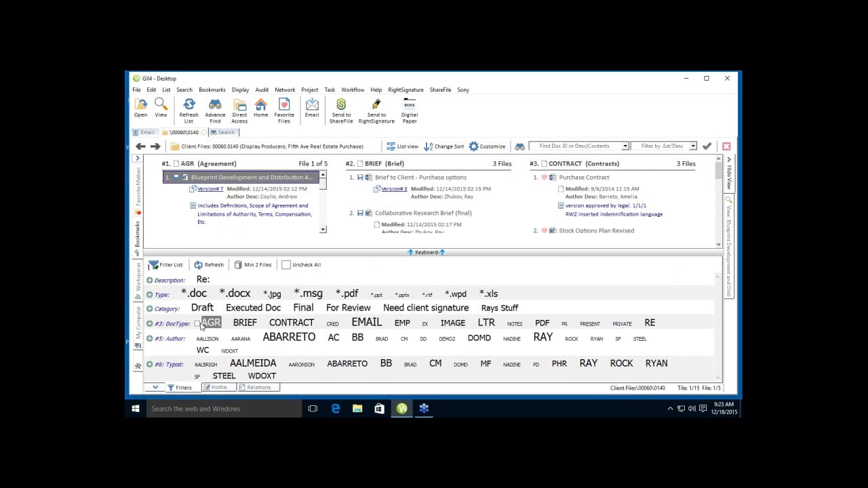Screen dimensions: 868x488
Task: Open Direct Access from the toolbar
Action: tap(239, 105)
